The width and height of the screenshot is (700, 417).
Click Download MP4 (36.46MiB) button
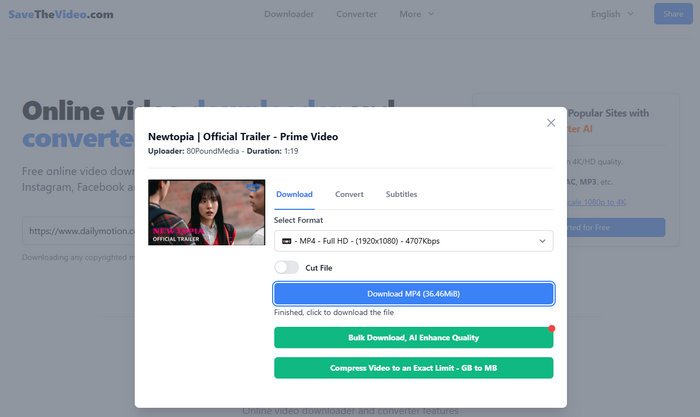[413, 294]
